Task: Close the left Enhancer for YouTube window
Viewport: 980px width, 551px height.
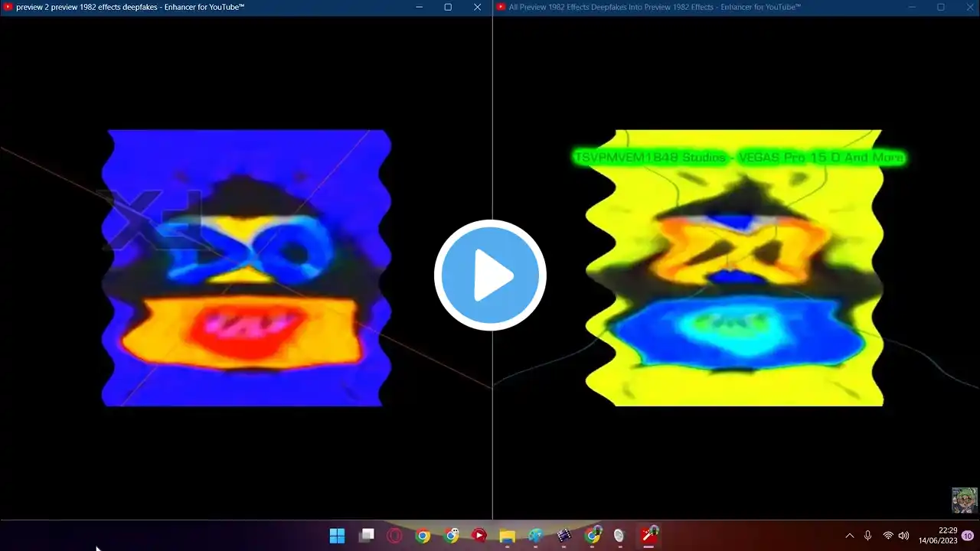Action: pyautogui.click(x=477, y=7)
